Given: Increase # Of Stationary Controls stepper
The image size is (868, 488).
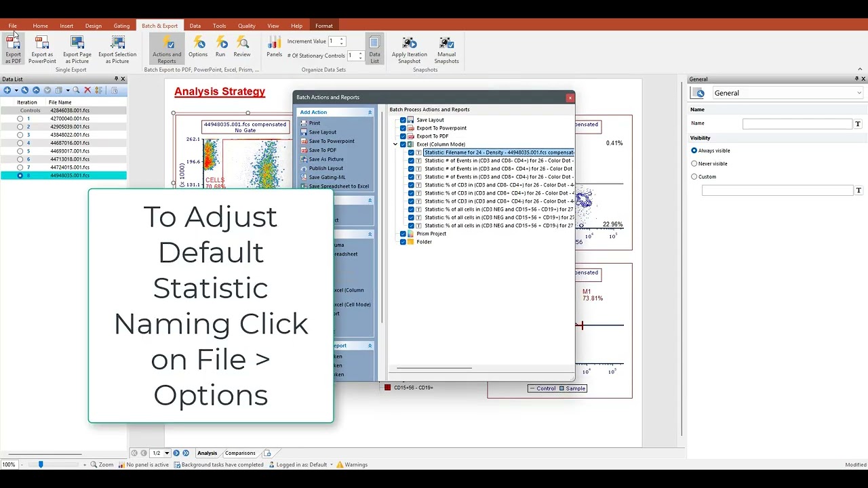Looking at the screenshot, I should click(360, 53).
